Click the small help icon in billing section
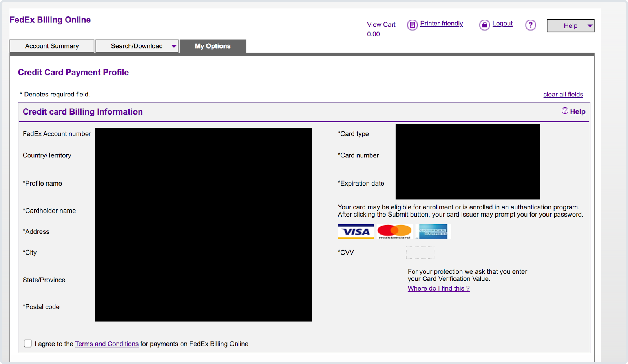The image size is (628, 364). tap(565, 111)
